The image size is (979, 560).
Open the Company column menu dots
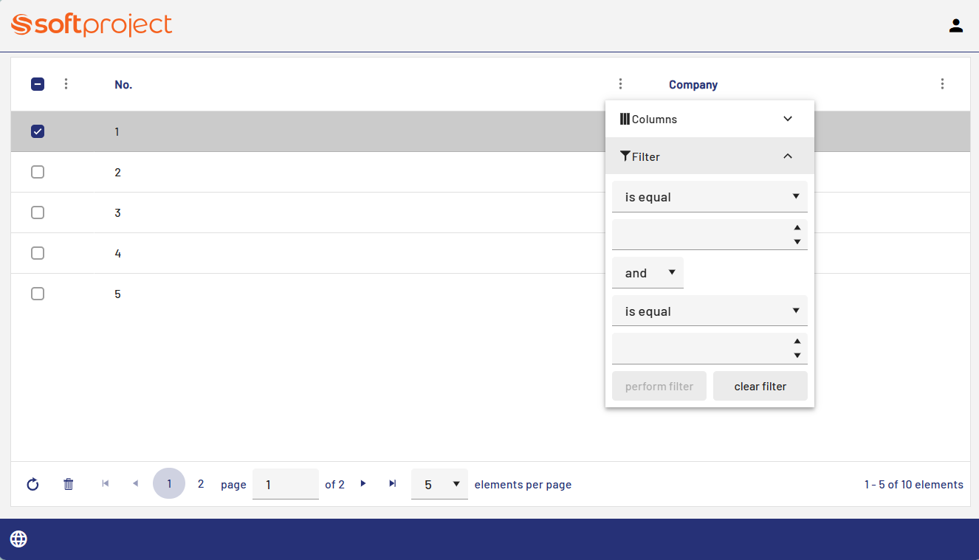[942, 84]
